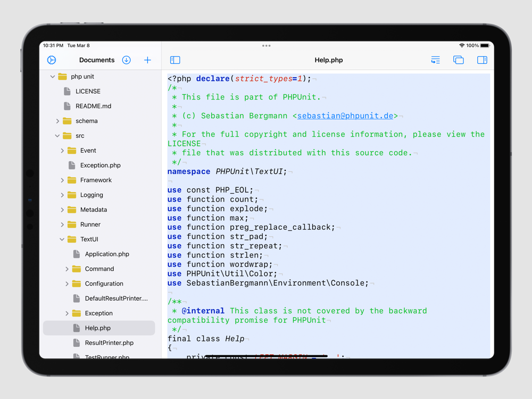Toggle the left sidebar panel icon
The width and height of the screenshot is (532, 399).
[x=175, y=60]
